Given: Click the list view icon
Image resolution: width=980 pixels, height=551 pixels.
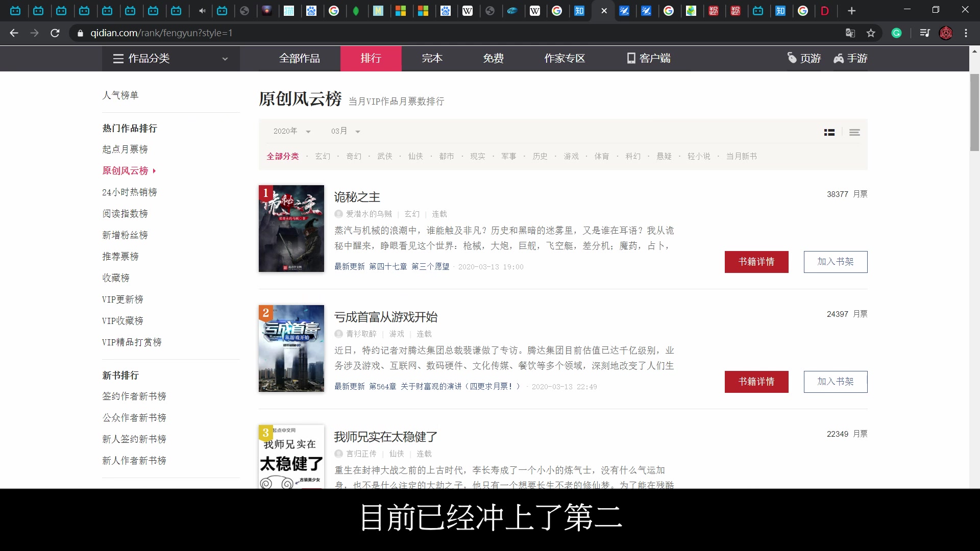Looking at the screenshot, I should (855, 132).
